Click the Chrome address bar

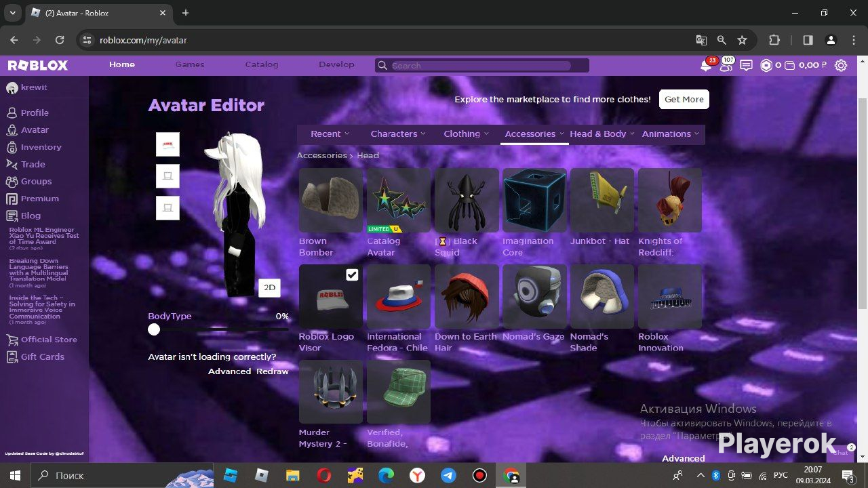pos(393,40)
